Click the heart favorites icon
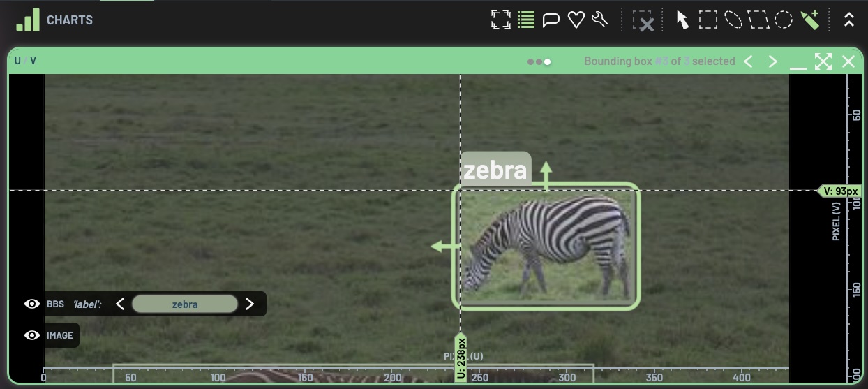The width and height of the screenshot is (868, 389). click(576, 20)
